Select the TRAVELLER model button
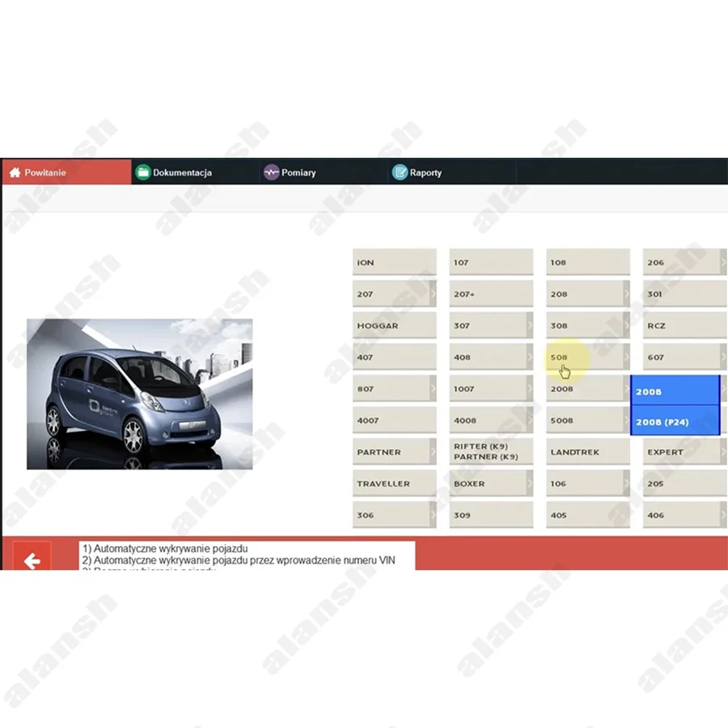Screen dimensions: 728x728 [x=394, y=483]
